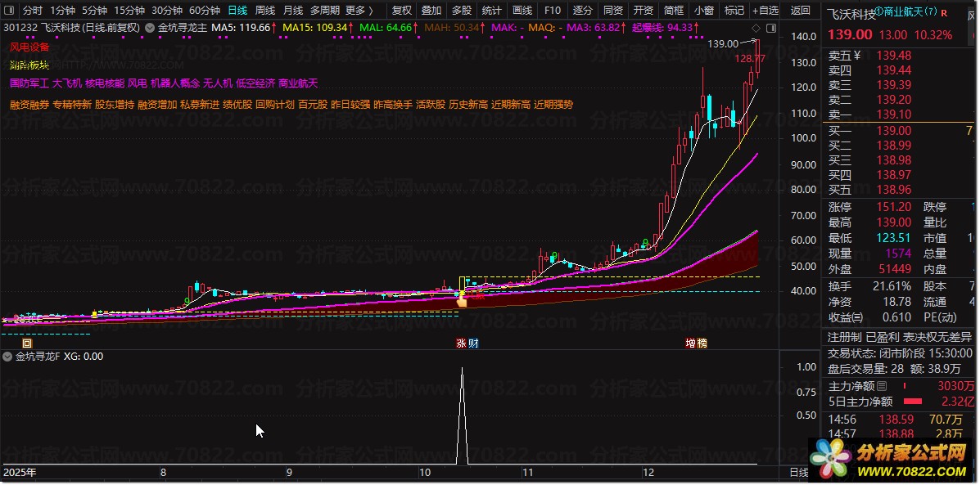The height and width of the screenshot is (485, 980).
Task: Open the 财 financial marker below the chart
Action: point(473,344)
